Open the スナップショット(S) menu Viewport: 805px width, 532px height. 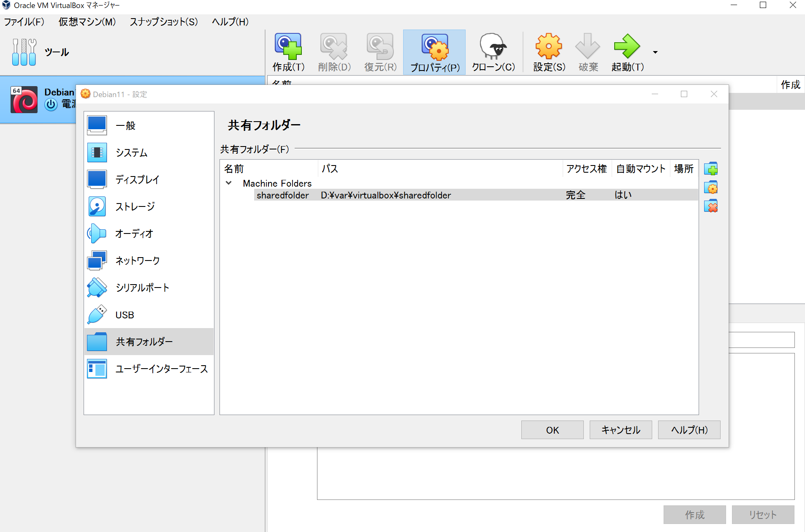tap(164, 22)
